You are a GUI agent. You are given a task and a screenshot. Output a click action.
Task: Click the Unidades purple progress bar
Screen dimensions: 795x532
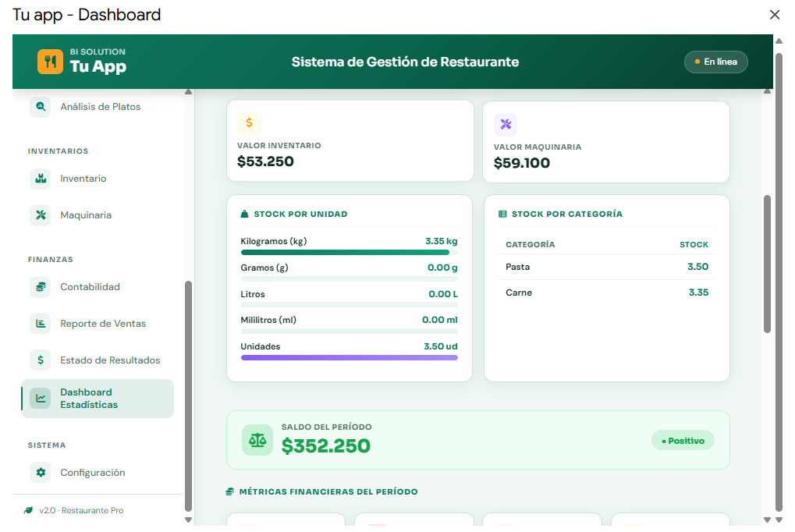coord(350,357)
